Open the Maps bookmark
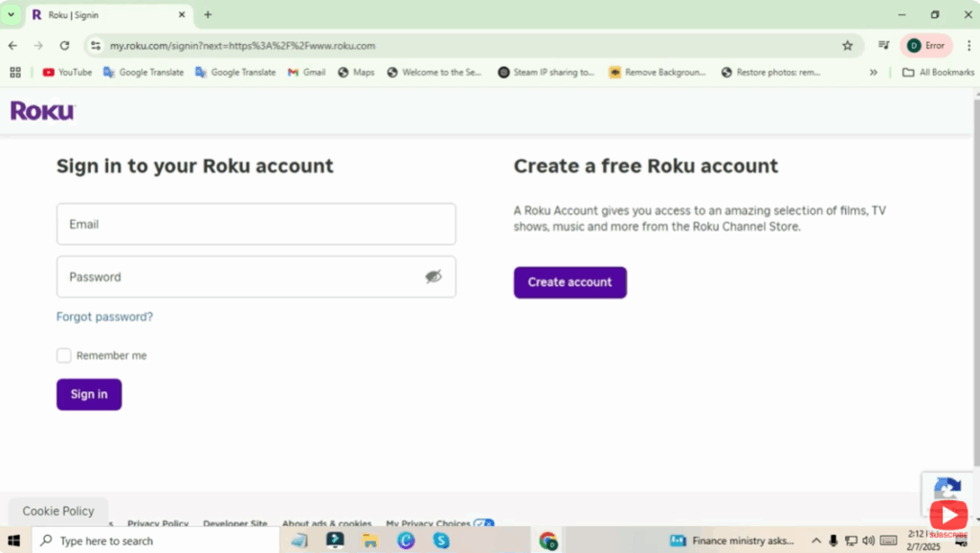The width and height of the screenshot is (980, 553). [355, 72]
